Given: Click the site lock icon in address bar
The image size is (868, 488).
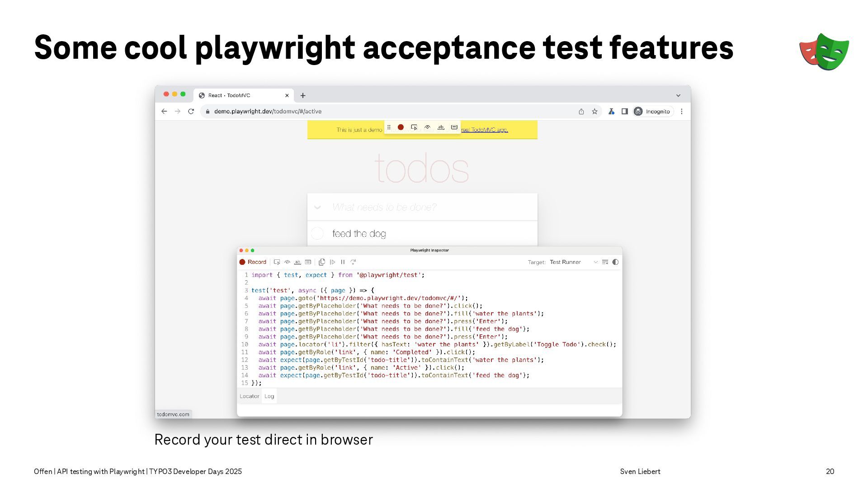Looking at the screenshot, I should coord(208,111).
